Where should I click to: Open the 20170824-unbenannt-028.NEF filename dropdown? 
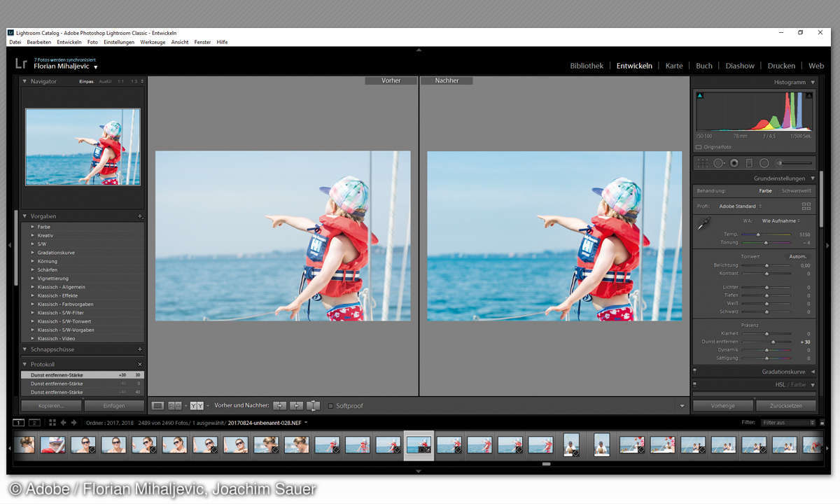tap(267, 423)
